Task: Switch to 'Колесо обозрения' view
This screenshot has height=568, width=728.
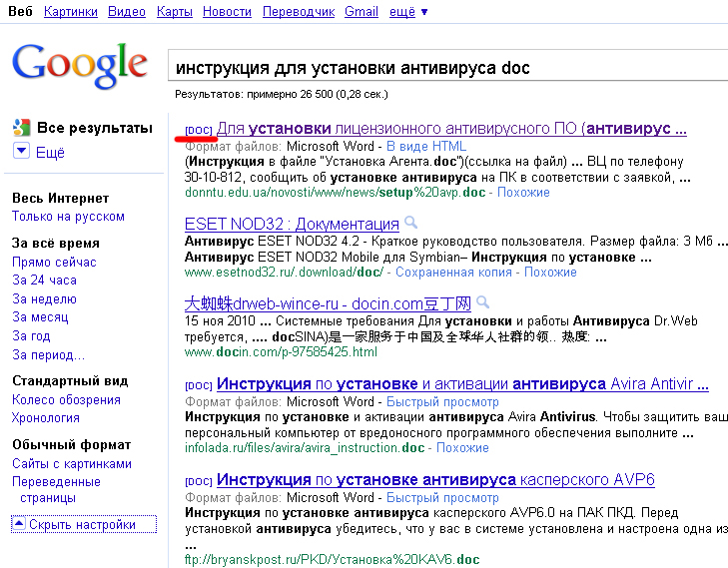Action: pyautogui.click(x=66, y=400)
